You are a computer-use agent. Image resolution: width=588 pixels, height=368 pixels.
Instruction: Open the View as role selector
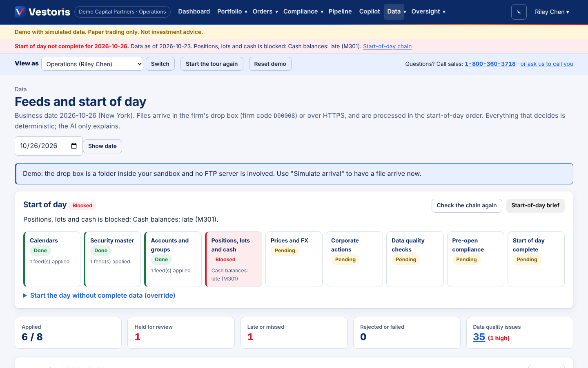pos(92,64)
